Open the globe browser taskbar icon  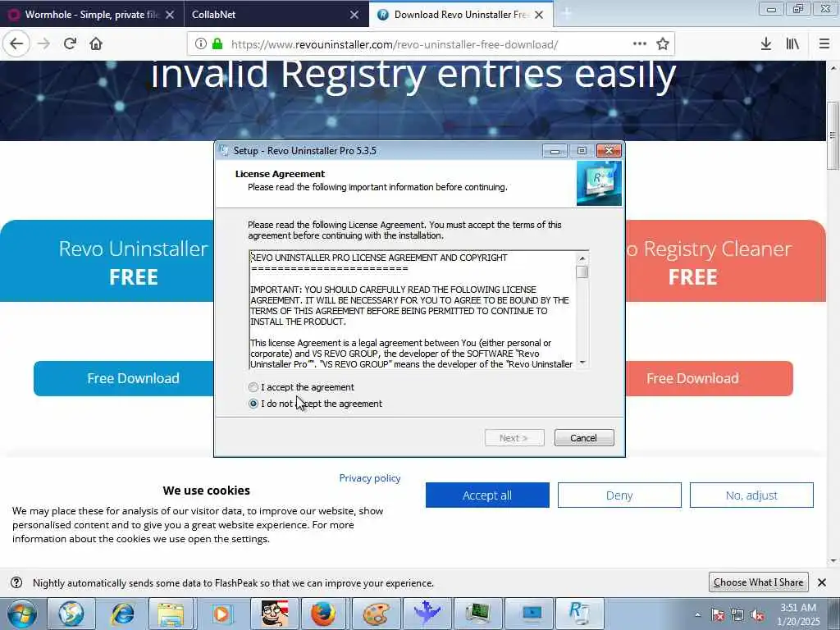tap(71, 614)
